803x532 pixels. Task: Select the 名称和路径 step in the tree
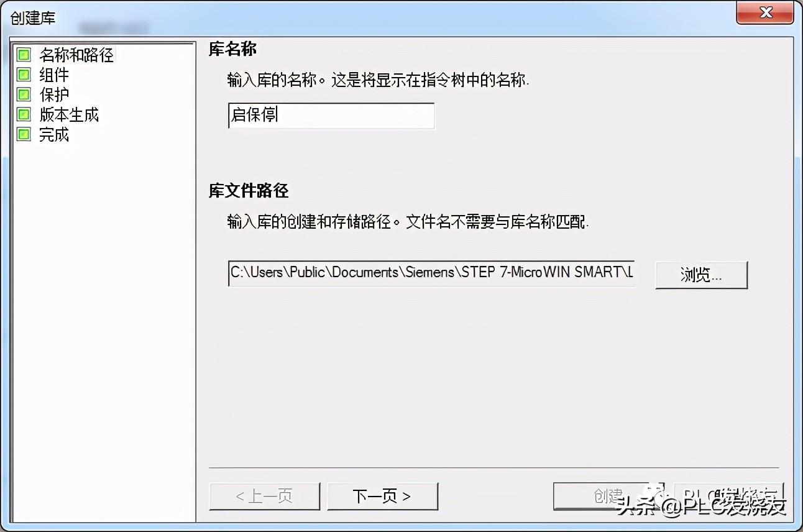pos(76,55)
